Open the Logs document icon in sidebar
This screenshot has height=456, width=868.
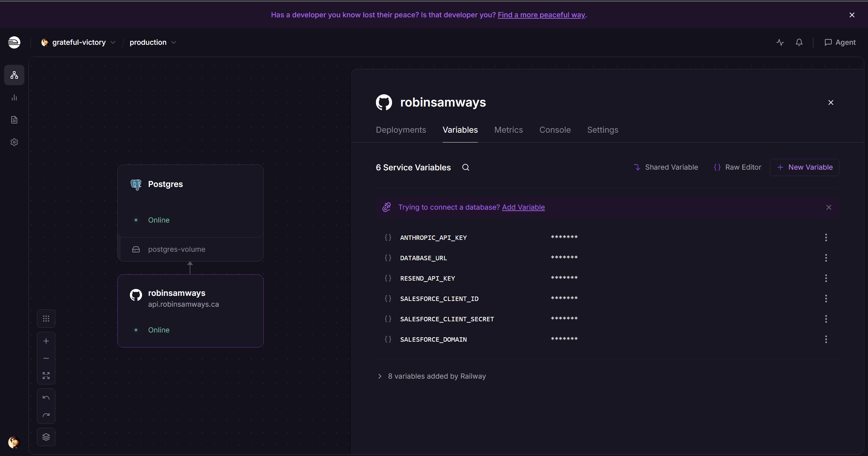(x=14, y=120)
